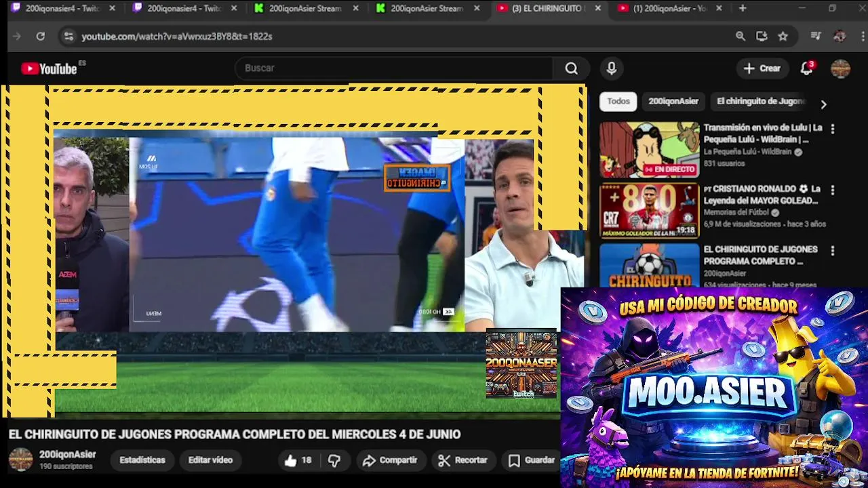Switch to second 200iqonAsier Stream tab

click(429, 8)
